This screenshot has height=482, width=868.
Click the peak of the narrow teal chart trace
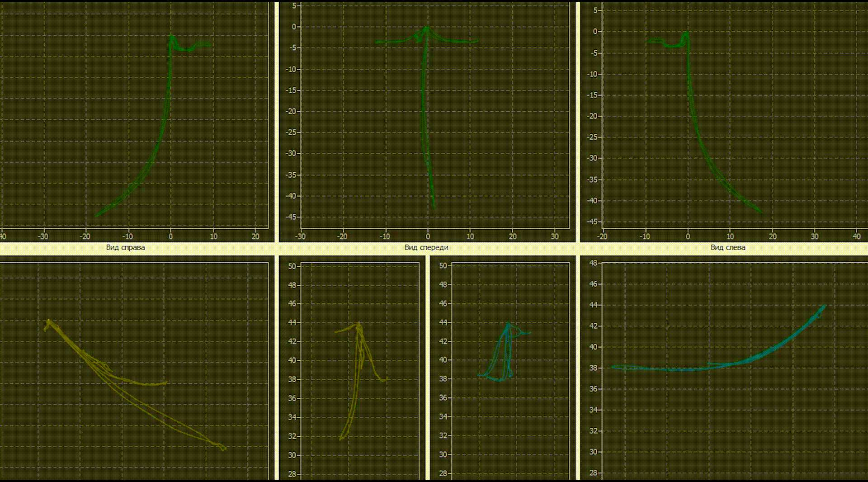point(508,323)
